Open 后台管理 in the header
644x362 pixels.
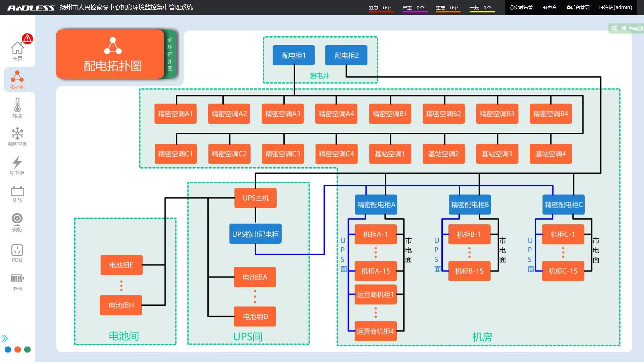(x=578, y=7)
